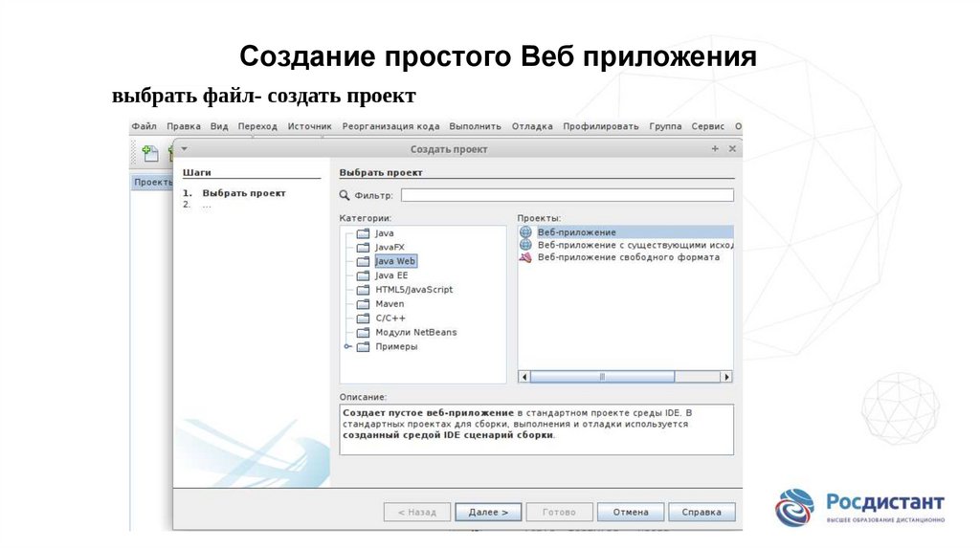Viewport: 980px width, 549px height.
Task: Click the projects list scroll-left arrow
Action: (524, 377)
